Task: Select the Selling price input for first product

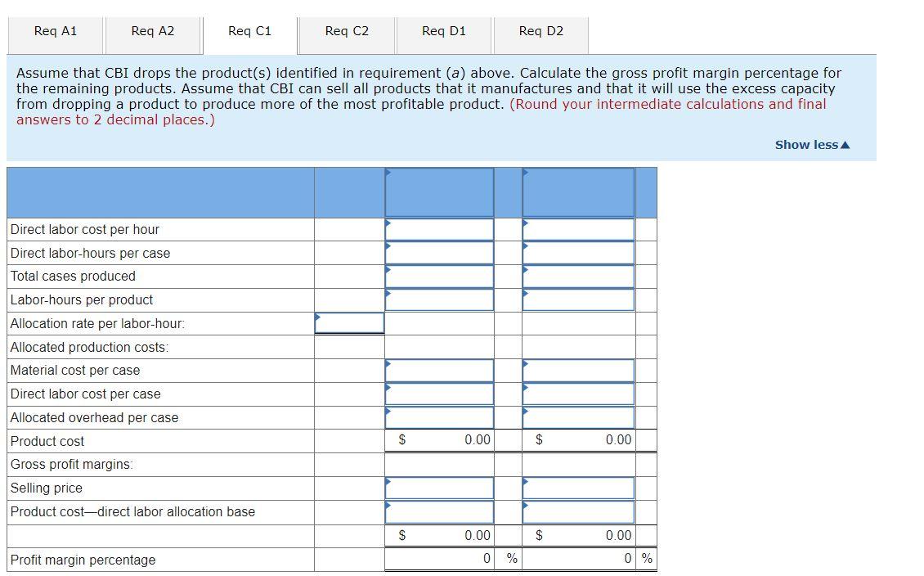Action: pos(439,488)
